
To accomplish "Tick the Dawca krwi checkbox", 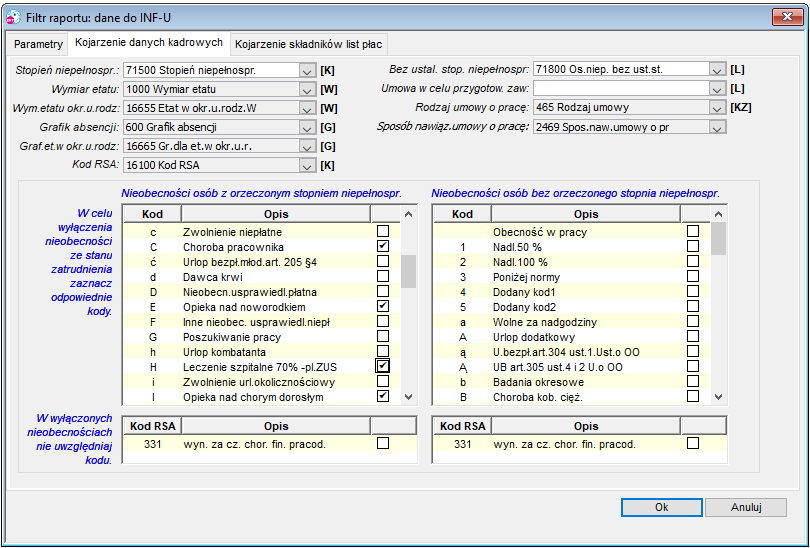I will pos(383,276).
